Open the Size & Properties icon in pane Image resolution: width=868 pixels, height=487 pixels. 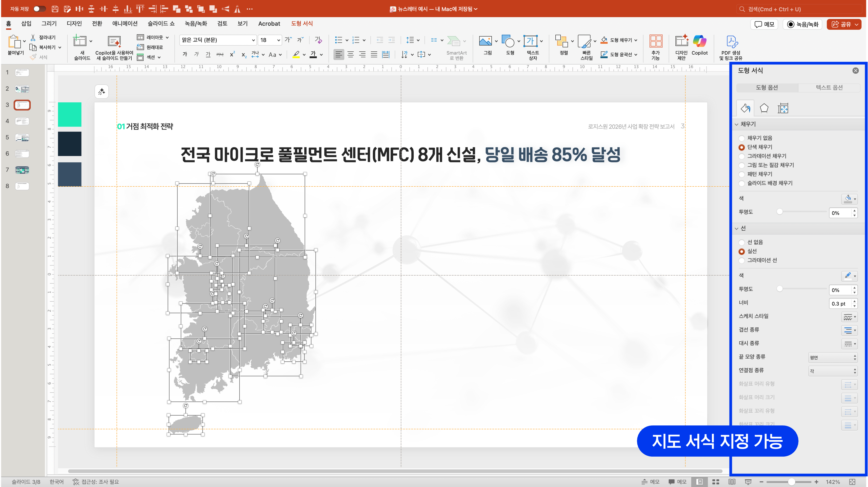[783, 108]
